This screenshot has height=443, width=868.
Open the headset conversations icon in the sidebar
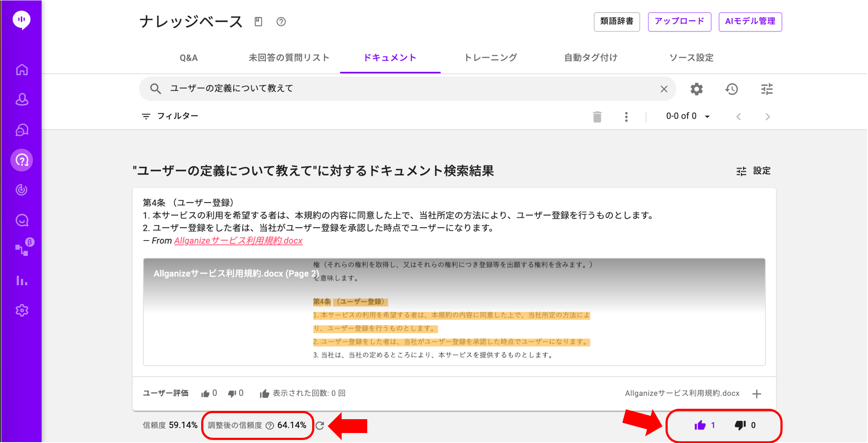(x=22, y=130)
